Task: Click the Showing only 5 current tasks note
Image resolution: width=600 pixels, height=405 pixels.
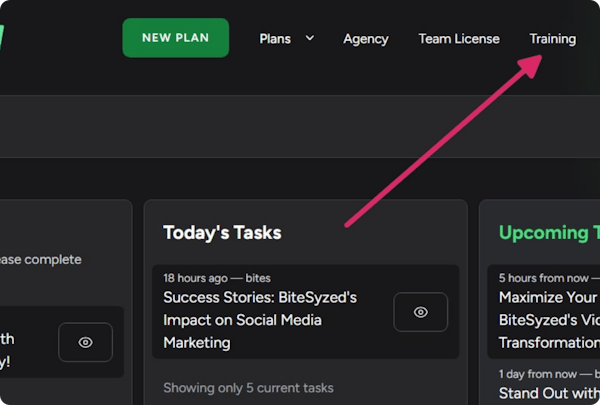Action: click(248, 388)
